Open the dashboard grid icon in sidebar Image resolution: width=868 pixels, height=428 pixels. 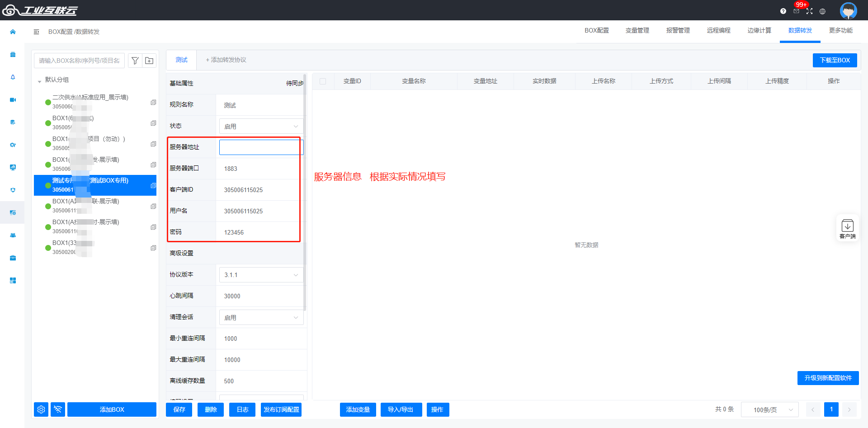click(x=13, y=281)
